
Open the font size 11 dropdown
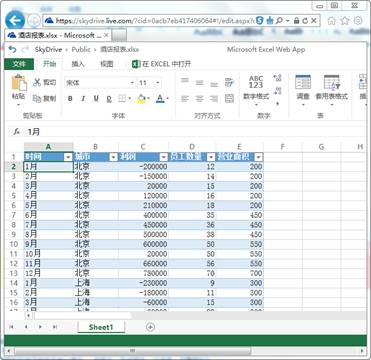[158, 83]
